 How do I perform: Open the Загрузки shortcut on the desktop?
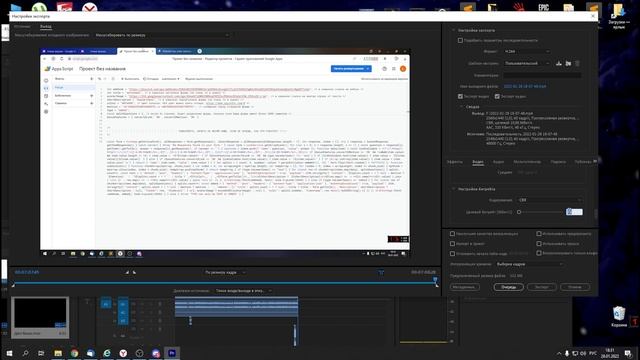point(619,16)
